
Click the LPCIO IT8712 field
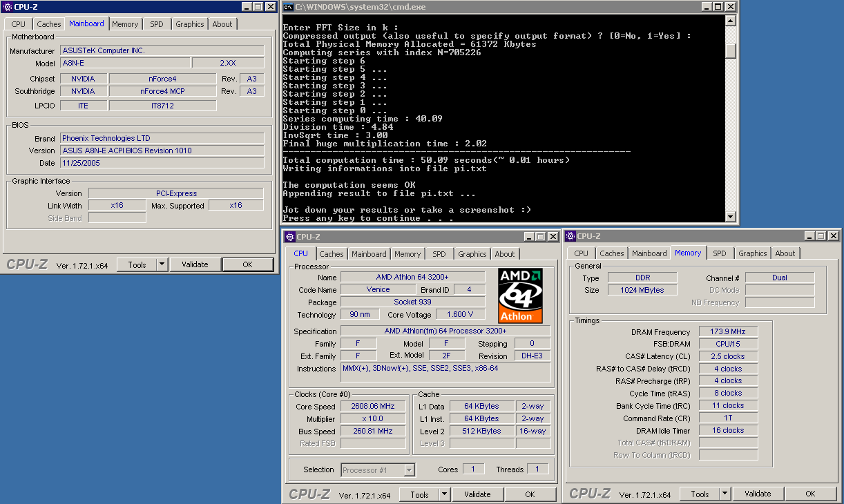[162, 106]
